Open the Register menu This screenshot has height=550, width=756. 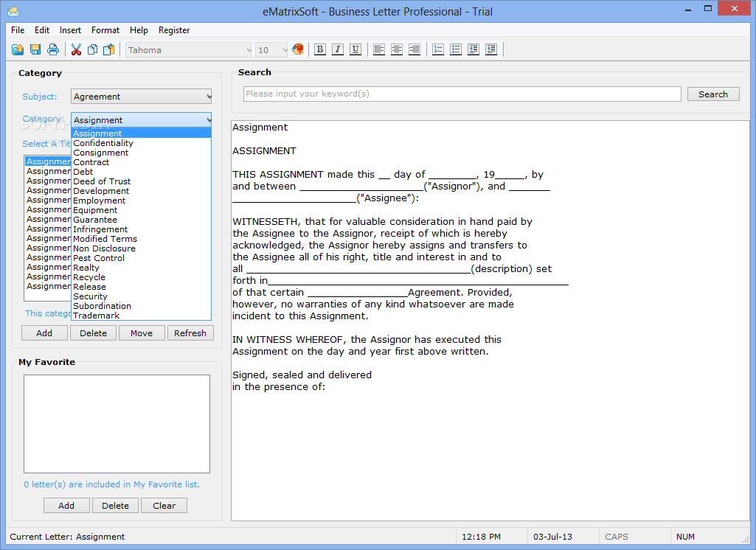coord(174,30)
